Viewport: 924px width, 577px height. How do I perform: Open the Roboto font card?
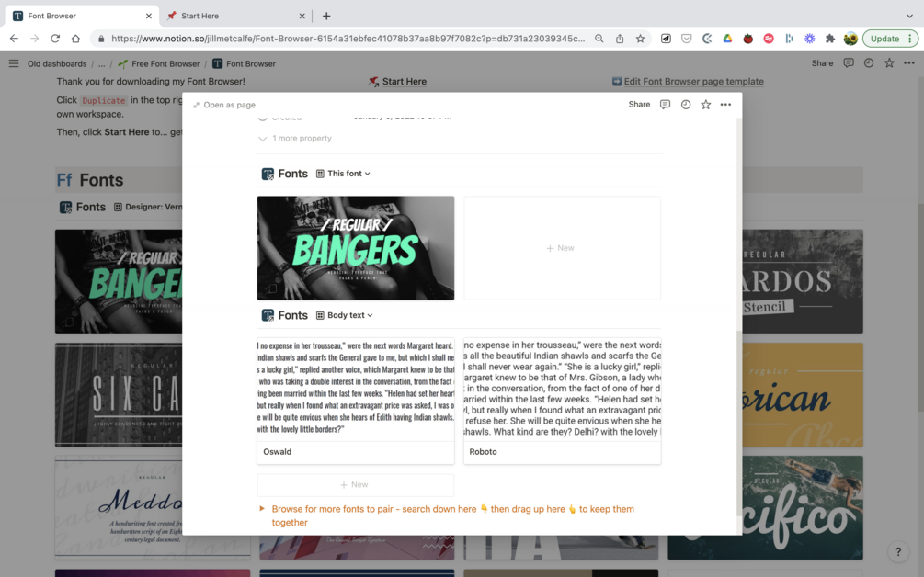pos(562,401)
